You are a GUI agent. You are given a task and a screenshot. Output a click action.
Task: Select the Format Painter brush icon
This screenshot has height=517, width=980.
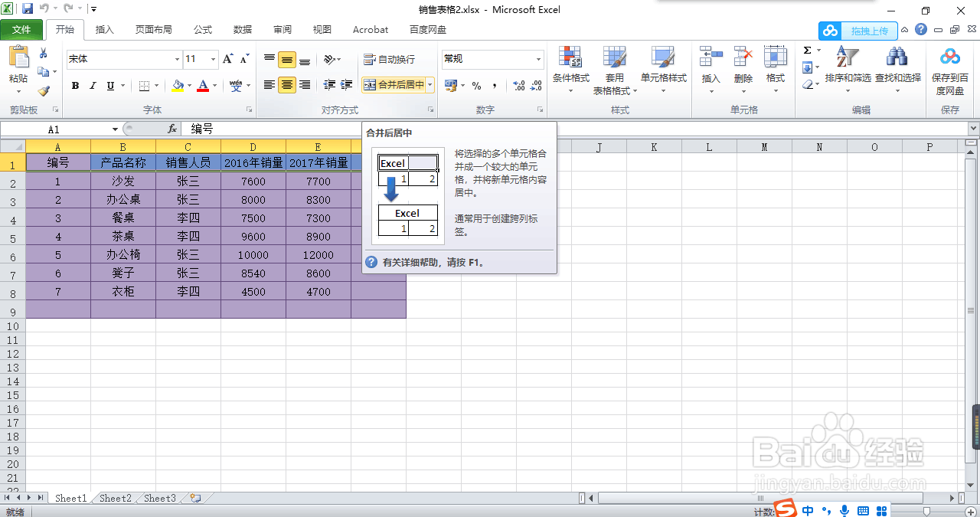point(44,90)
